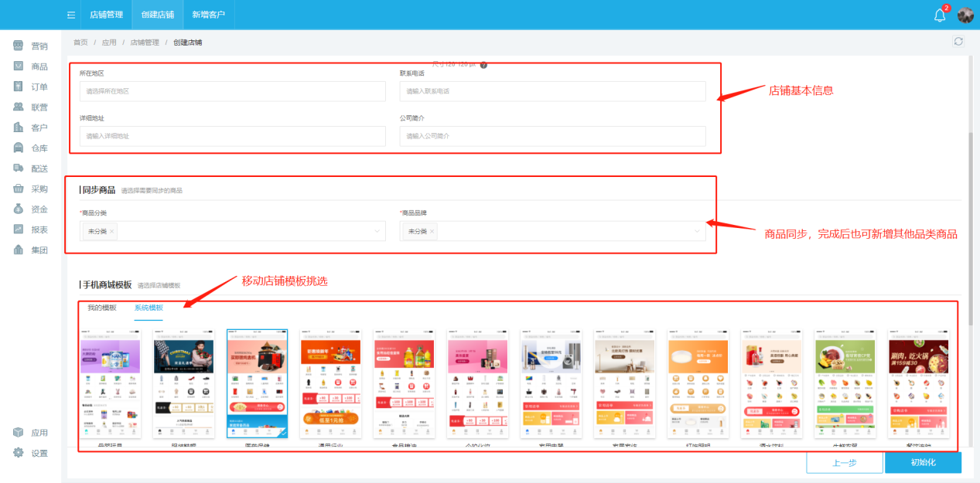Remove the 未分类 tag in 商品品牌
Image resolution: width=980 pixels, height=483 pixels.
coord(432,231)
